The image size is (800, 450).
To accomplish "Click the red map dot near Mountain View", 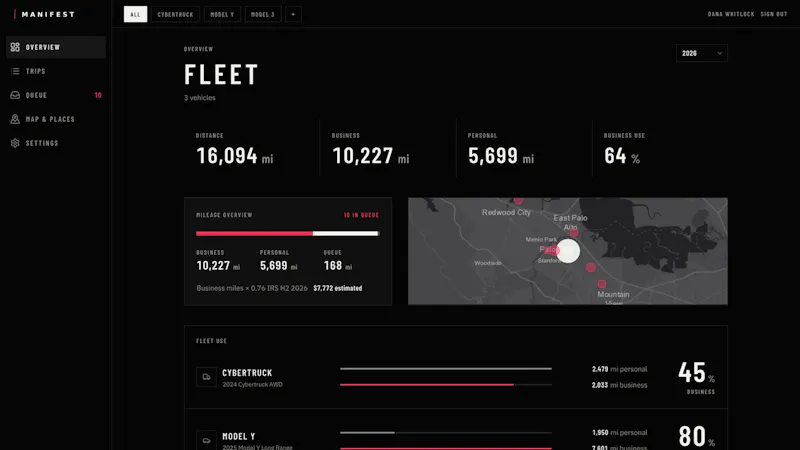I will tap(602, 284).
